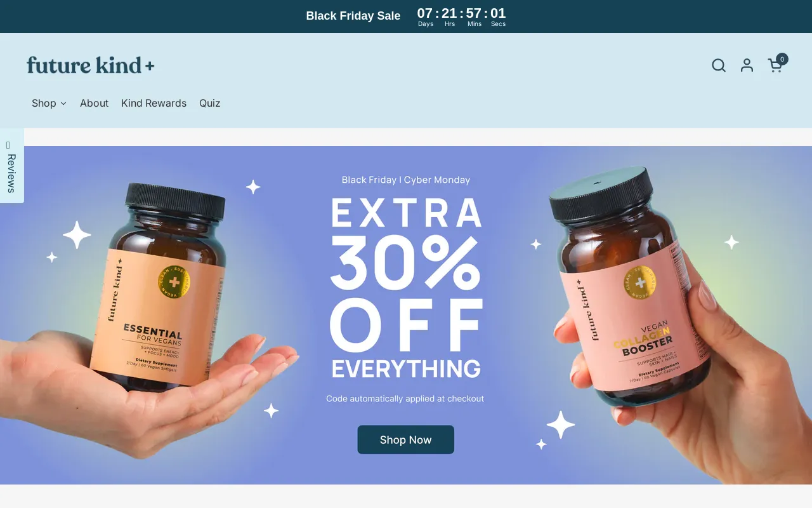Viewport: 812px width, 508px height.
Task: Open the search magnifier icon
Action: (719, 65)
